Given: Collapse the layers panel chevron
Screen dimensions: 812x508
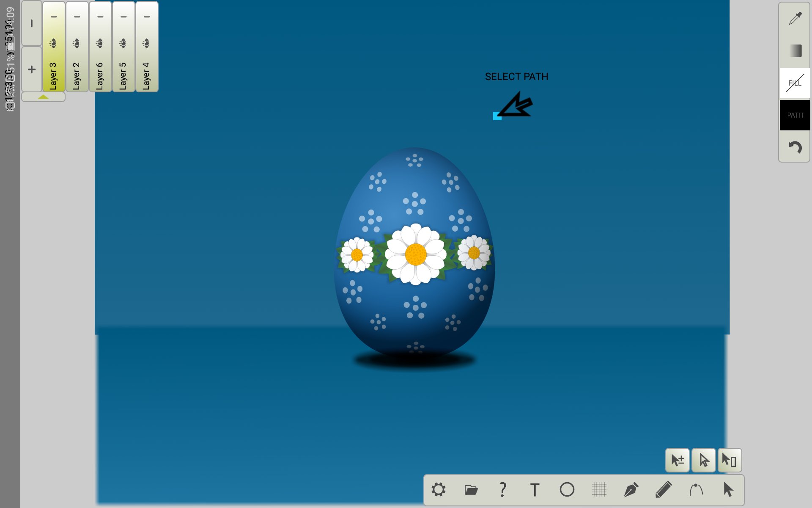Looking at the screenshot, I should pyautogui.click(x=43, y=97).
